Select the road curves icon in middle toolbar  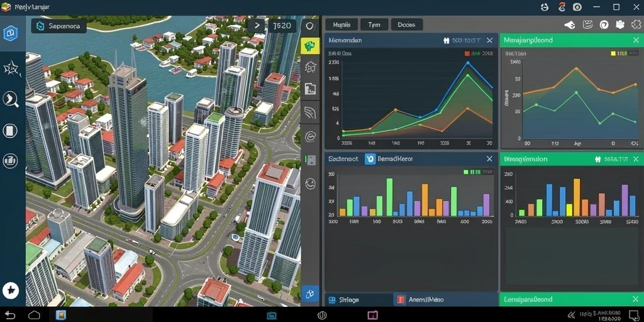coord(310,112)
